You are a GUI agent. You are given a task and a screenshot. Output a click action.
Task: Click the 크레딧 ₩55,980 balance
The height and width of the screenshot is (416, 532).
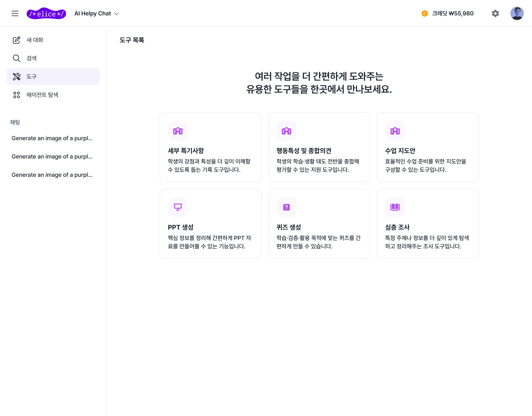point(453,13)
